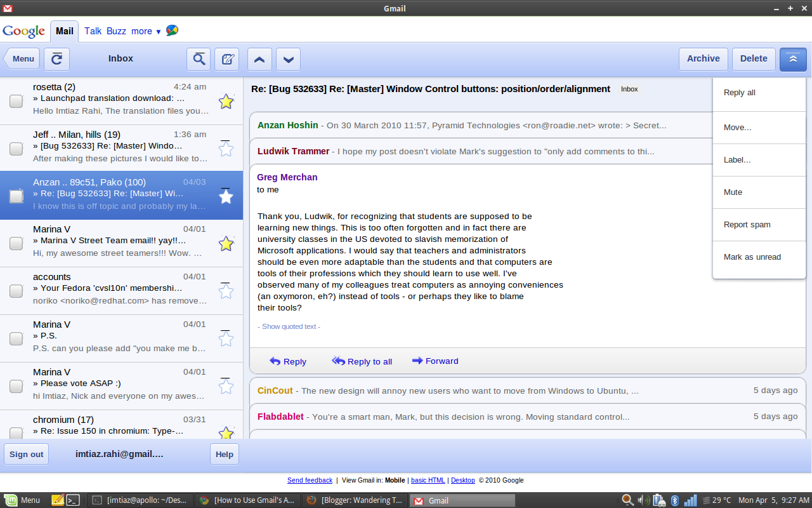
Task: Open the 'Send feedback' link
Action: pos(310,480)
